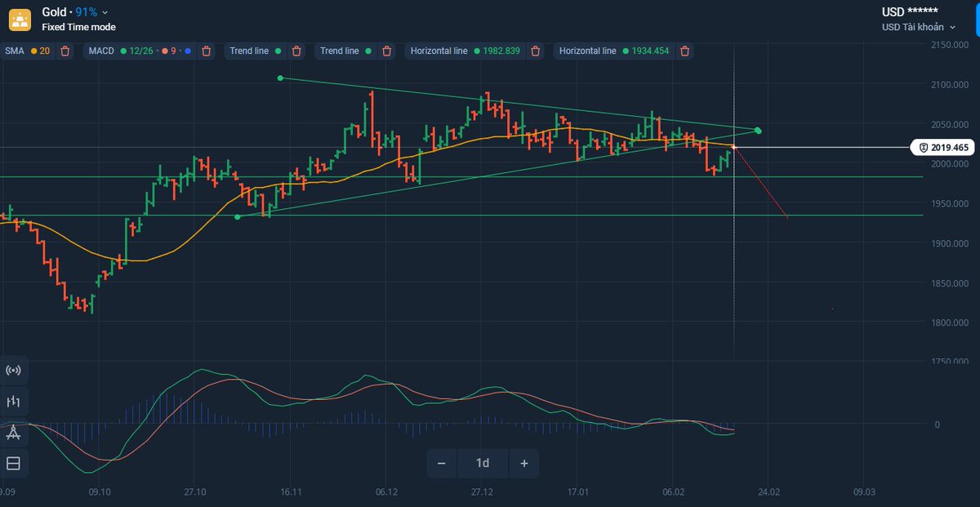The image size is (980, 507).
Task: Click the MACD green 12/26 color dot
Action: coord(123,51)
